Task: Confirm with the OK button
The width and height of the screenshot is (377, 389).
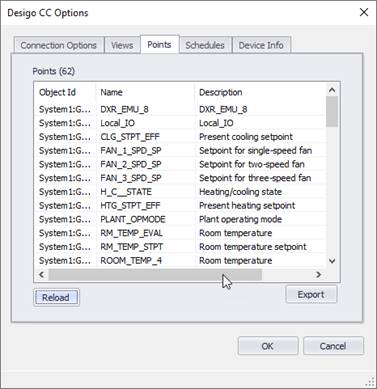Action: 268,346
